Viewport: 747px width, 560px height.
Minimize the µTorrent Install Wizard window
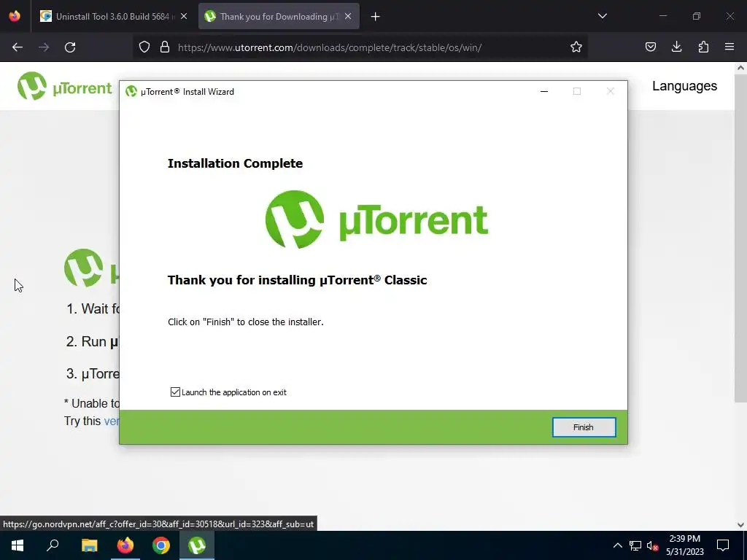(x=544, y=91)
